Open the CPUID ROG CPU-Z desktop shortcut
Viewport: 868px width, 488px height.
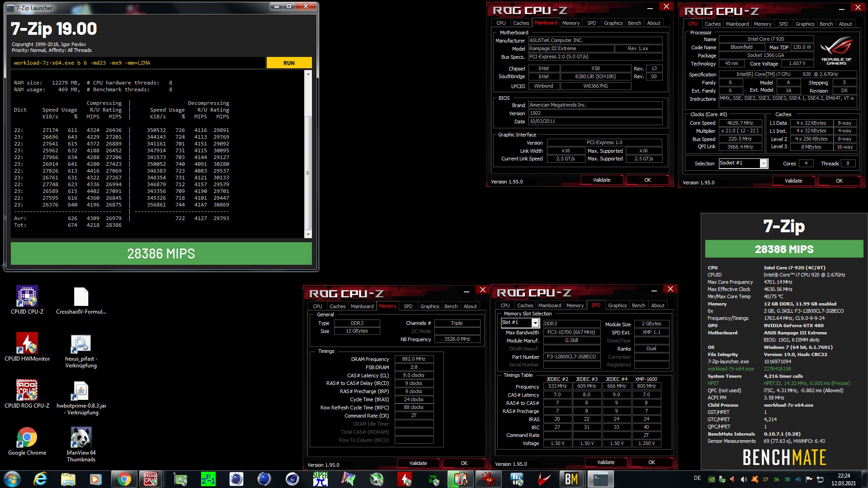point(27,394)
